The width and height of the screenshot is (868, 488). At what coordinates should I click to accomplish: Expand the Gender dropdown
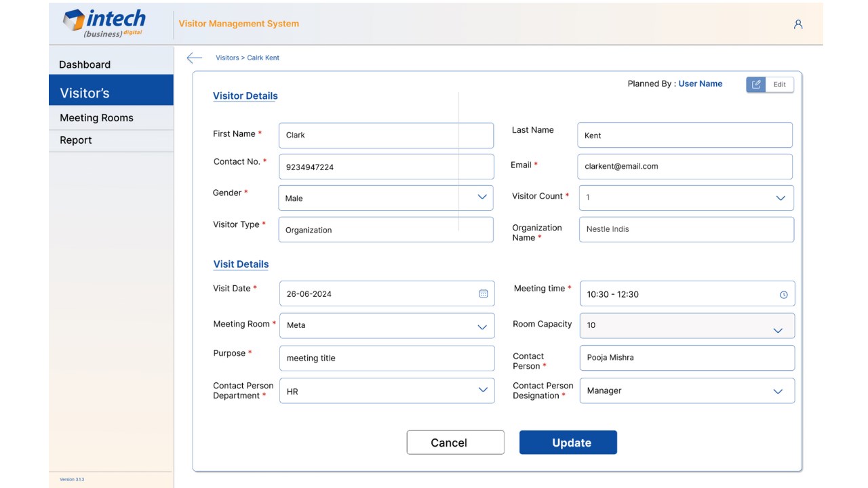pos(482,197)
